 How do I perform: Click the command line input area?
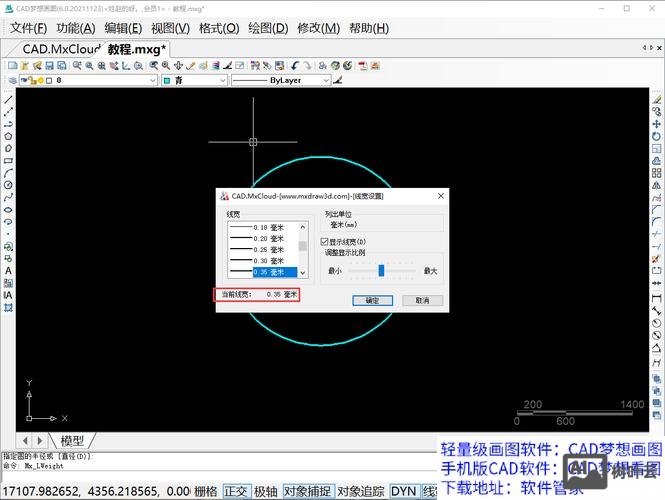coord(218,475)
